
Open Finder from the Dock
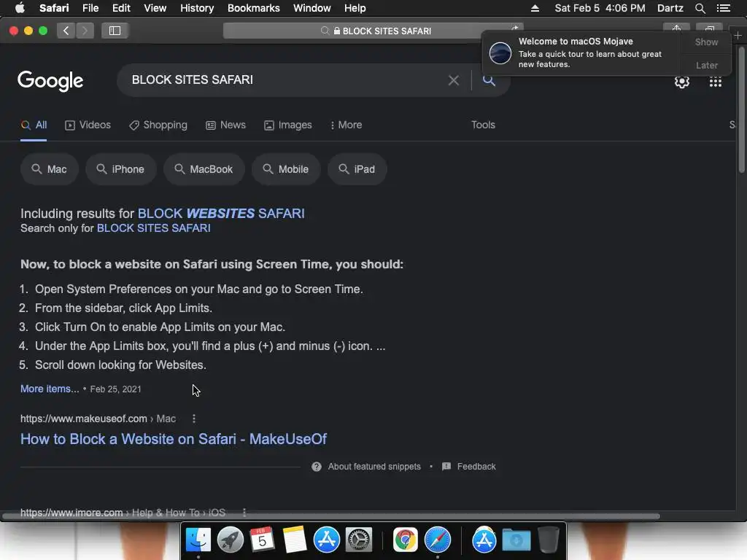coord(198,540)
